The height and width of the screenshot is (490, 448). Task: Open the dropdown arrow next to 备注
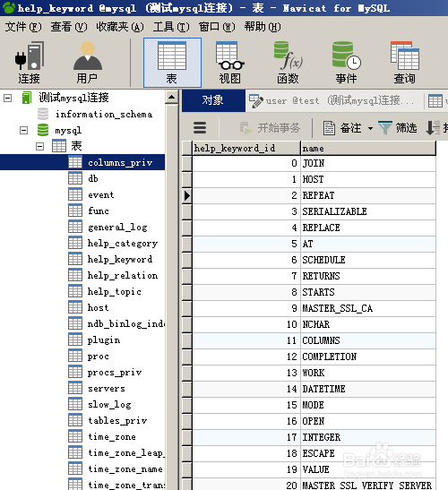(370, 128)
